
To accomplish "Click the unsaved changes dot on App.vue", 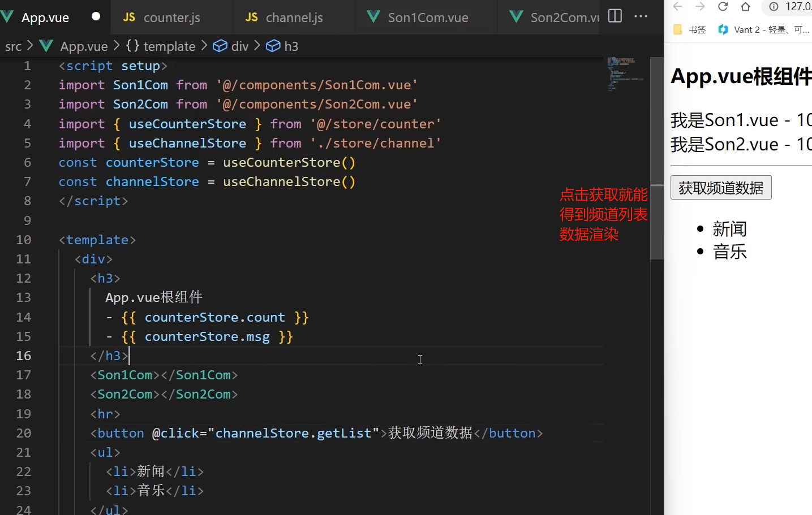I will point(95,16).
